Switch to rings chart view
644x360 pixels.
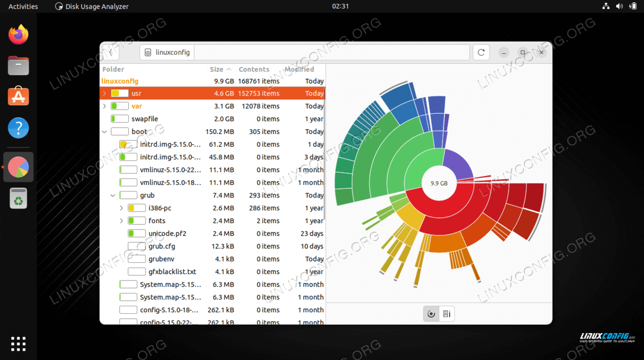(431, 314)
